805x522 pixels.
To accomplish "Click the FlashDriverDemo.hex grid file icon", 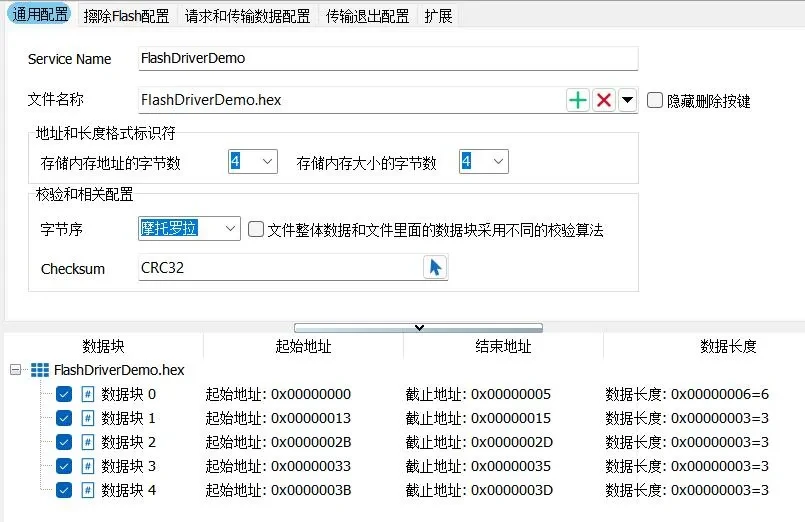I will point(40,370).
